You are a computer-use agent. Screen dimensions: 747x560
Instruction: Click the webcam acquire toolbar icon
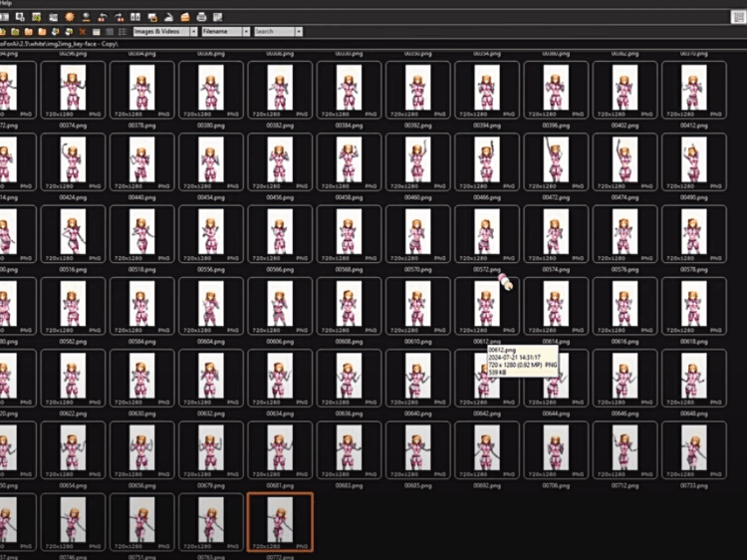[87, 17]
